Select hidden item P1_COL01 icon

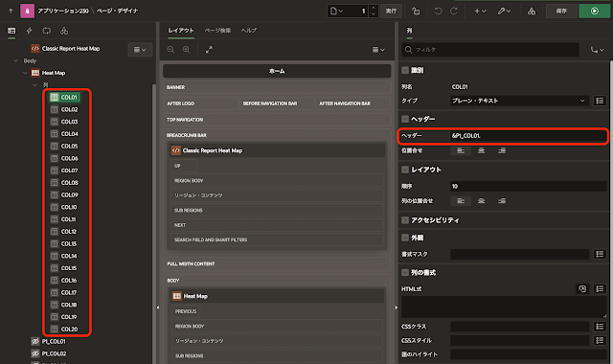pos(35,341)
